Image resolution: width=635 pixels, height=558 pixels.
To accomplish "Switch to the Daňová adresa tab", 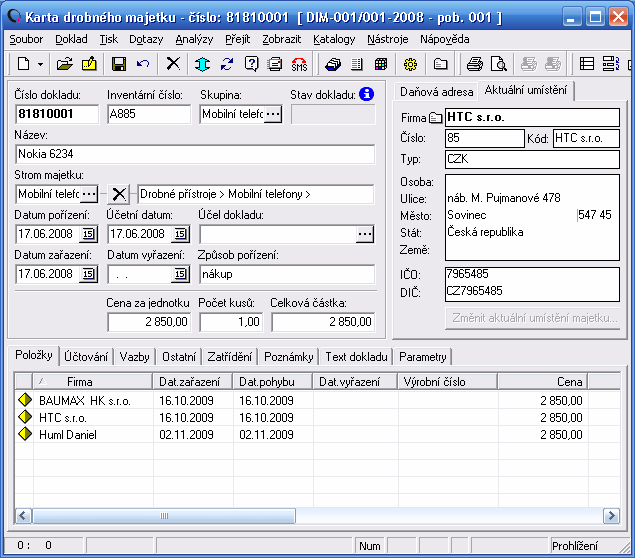I will (437, 92).
